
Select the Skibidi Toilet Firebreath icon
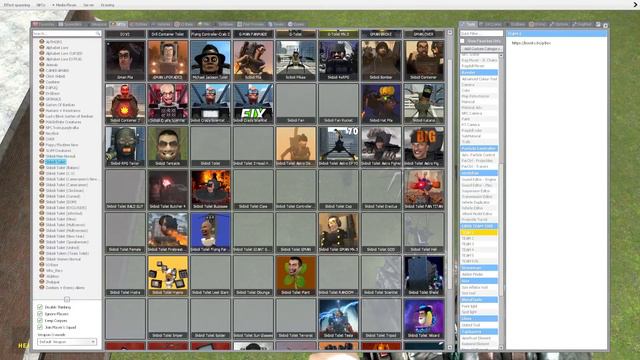pyautogui.click(x=168, y=233)
